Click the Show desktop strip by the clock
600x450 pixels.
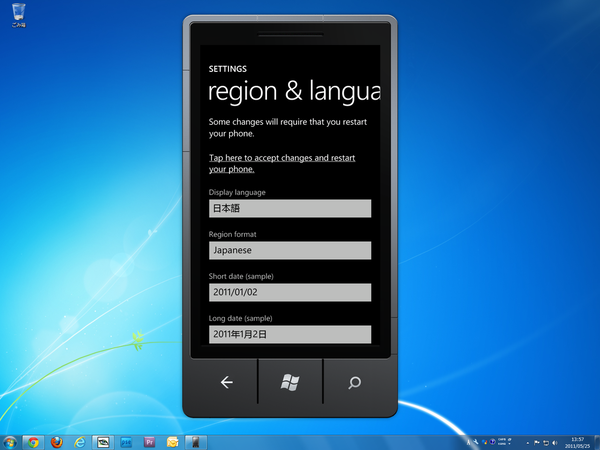click(x=597, y=443)
